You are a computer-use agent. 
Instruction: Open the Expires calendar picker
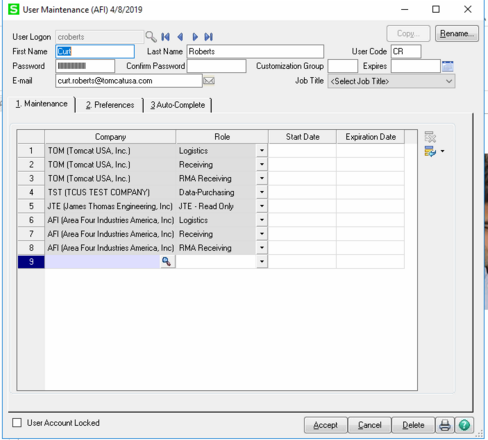coord(448,66)
